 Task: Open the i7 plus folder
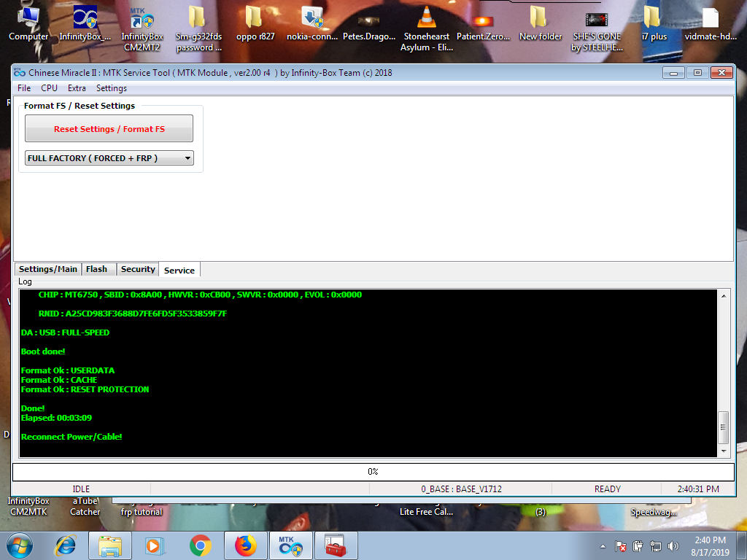point(654,23)
